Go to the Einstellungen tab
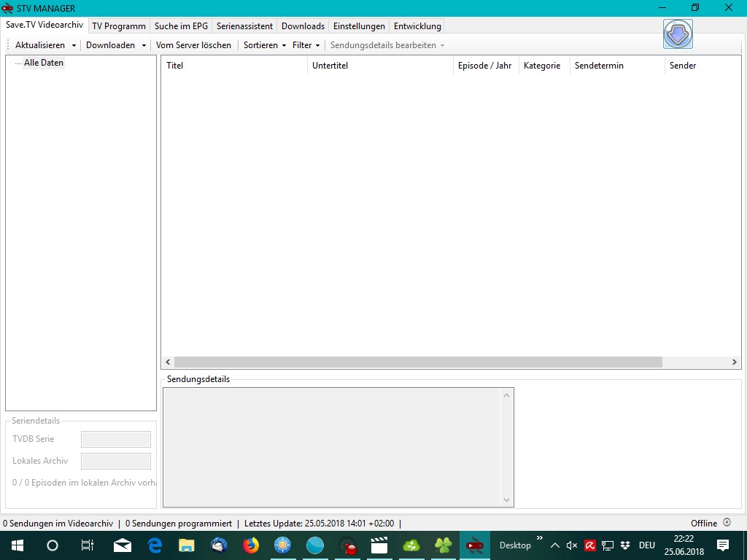Screen dimensions: 747x560 coord(359,26)
